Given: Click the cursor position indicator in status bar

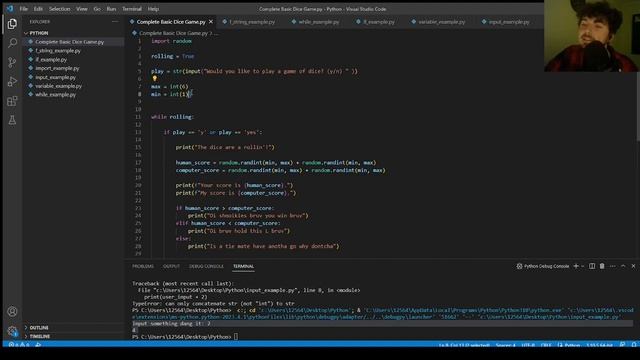Looking at the screenshot, I should click(x=464, y=345).
